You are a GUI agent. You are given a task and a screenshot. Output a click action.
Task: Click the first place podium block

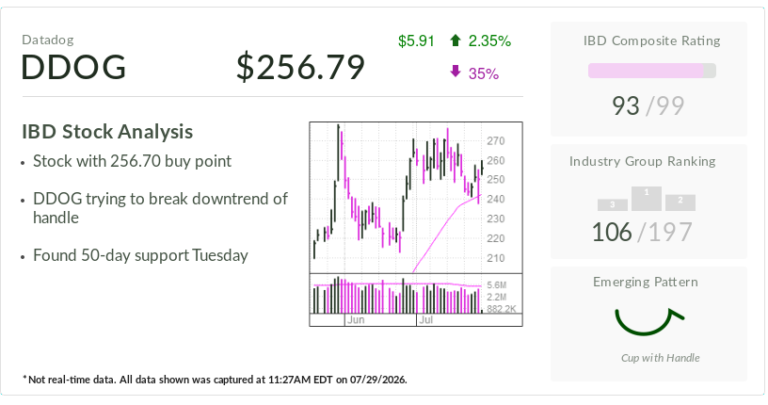click(647, 199)
